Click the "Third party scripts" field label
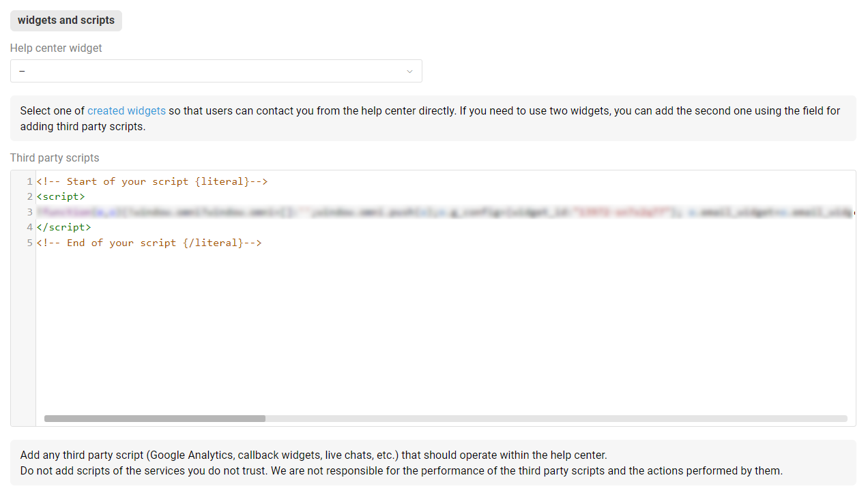868x497 pixels. tap(55, 157)
